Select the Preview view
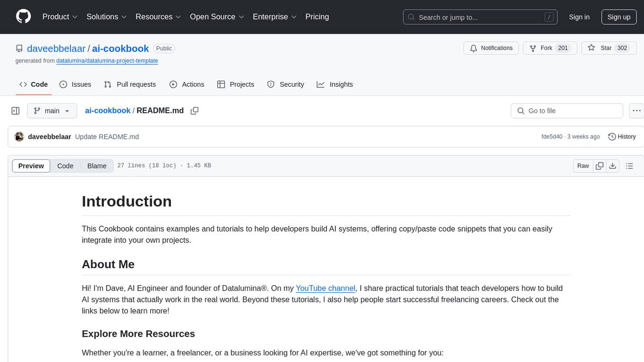Screen dimensions: 644x362 pos(31,166)
